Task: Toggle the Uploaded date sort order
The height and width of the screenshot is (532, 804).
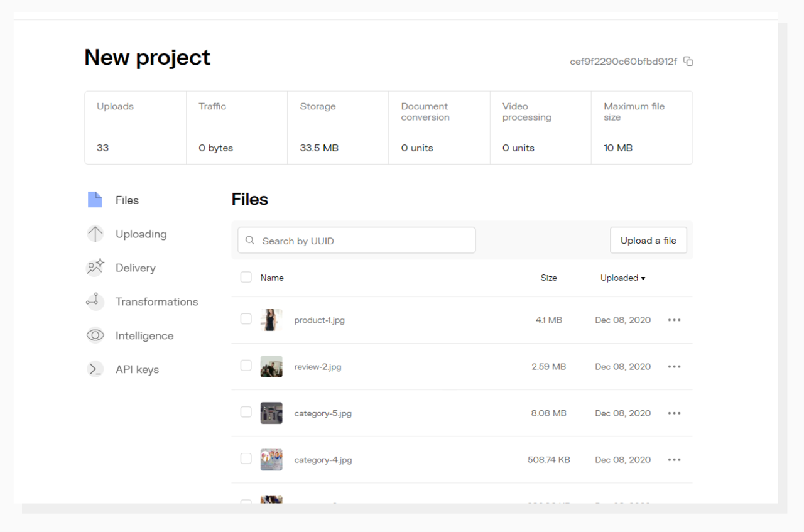Action: (x=622, y=278)
